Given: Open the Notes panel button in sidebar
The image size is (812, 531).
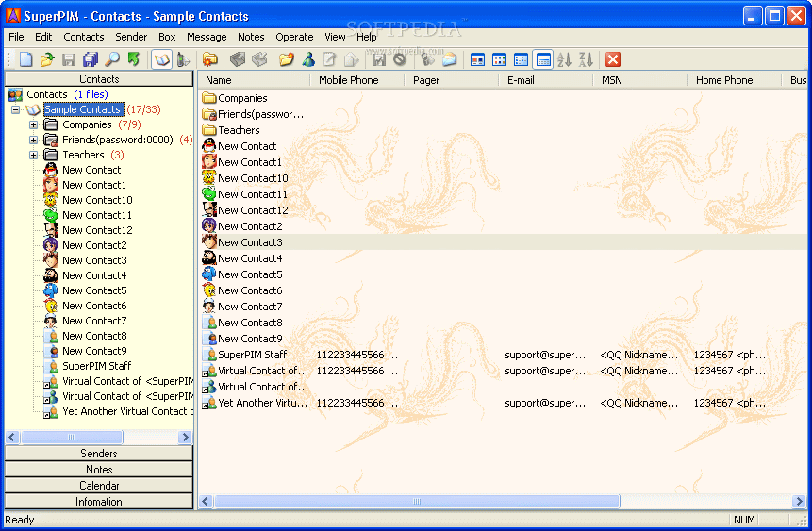Looking at the screenshot, I should (99, 470).
